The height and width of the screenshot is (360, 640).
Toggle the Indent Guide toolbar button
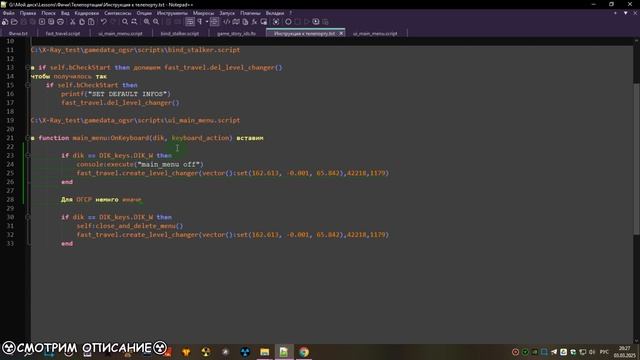214,22
